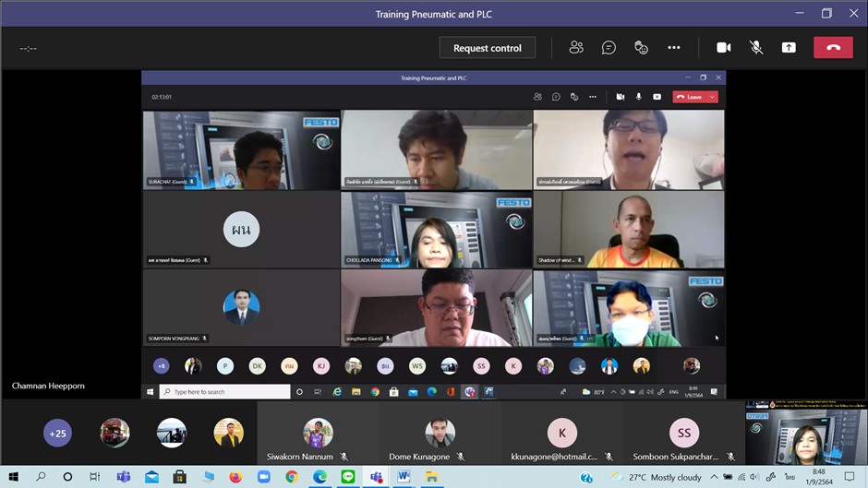Show the participants panel
868x488 pixels.
(576, 48)
